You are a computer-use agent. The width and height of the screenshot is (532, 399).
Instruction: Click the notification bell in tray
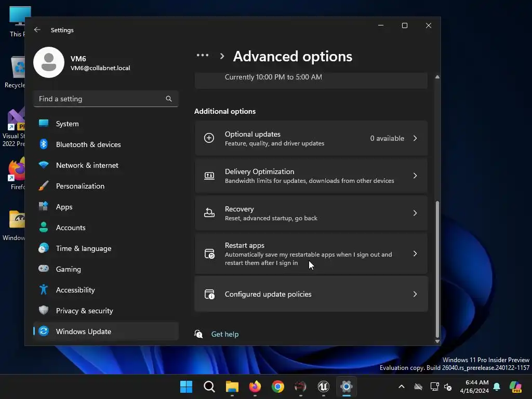(497, 387)
